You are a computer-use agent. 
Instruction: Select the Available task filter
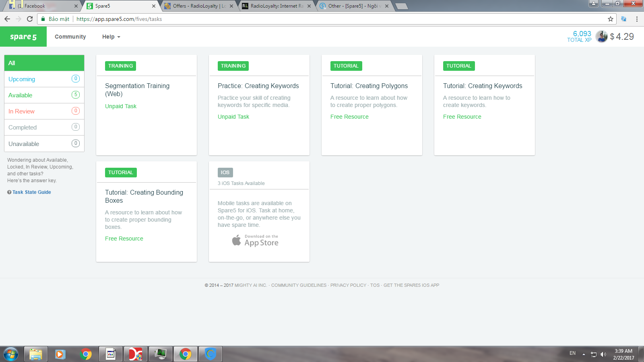[44, 95]
